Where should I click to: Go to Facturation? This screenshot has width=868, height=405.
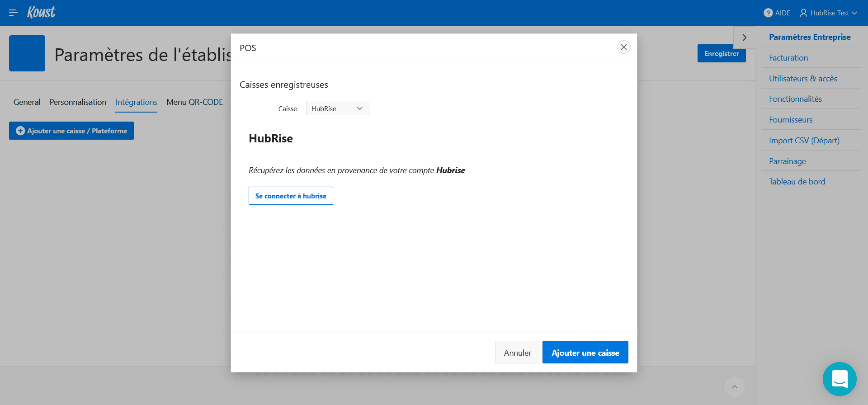click(x=788, y=58)
